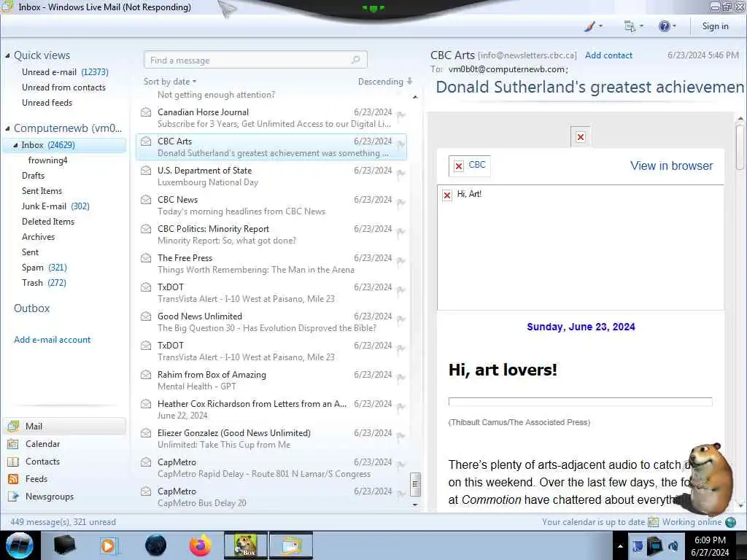Click the reading pane scrollbar thumb

click(740, 146)
